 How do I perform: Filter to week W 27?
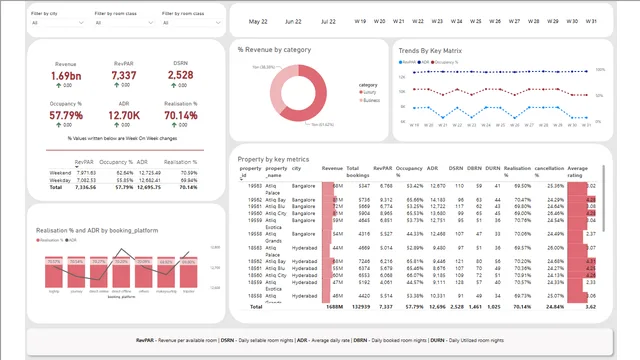(514, 21)
